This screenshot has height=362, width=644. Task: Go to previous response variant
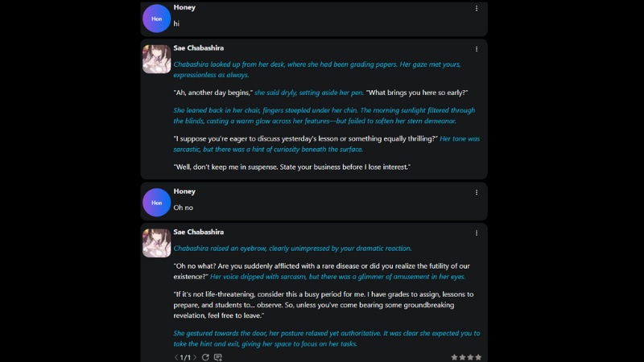click(177, 357)
